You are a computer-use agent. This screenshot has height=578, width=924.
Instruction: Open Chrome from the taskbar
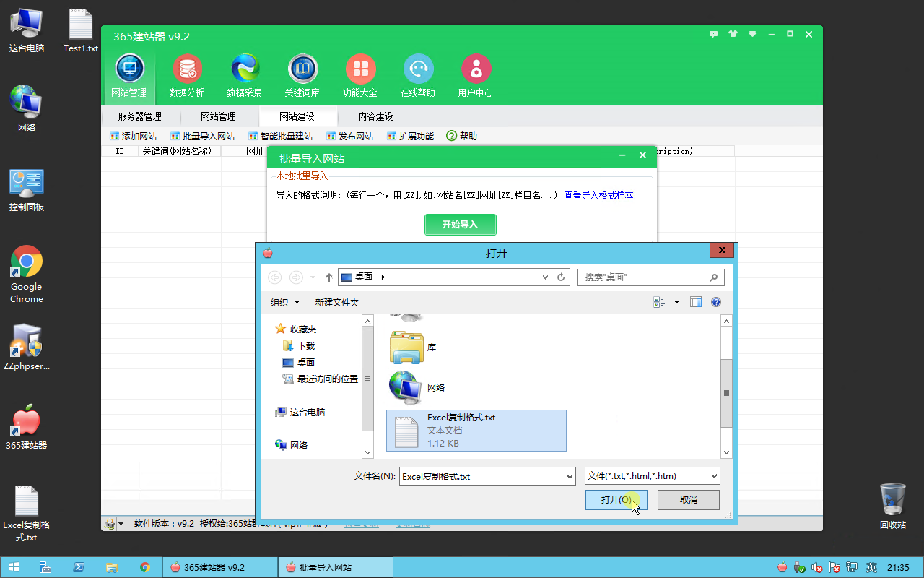145,567
